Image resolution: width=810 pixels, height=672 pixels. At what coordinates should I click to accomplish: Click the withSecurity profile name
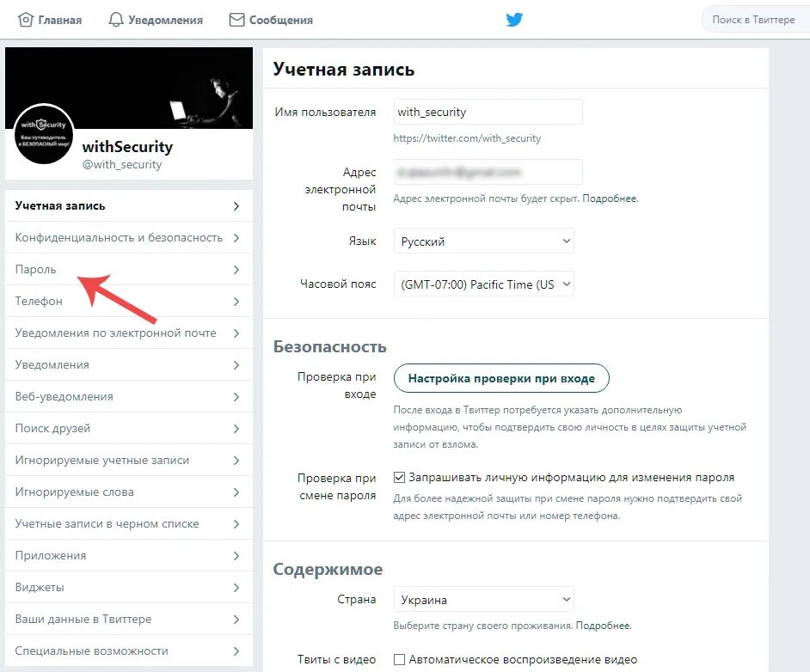127,147
